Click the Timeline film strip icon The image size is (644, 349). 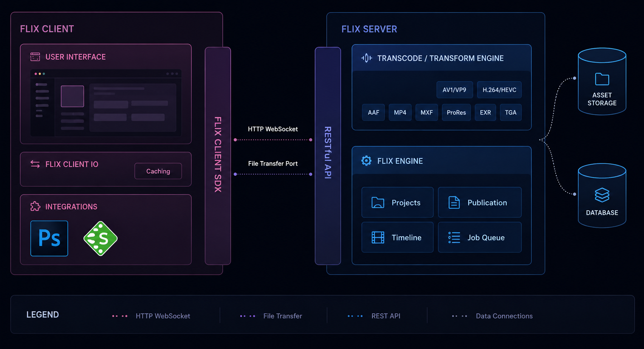coord(378,237)
